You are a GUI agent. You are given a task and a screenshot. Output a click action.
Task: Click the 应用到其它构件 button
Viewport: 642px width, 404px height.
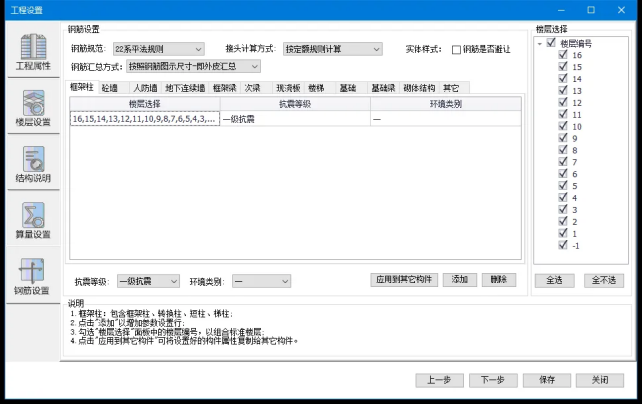[403, 280]
